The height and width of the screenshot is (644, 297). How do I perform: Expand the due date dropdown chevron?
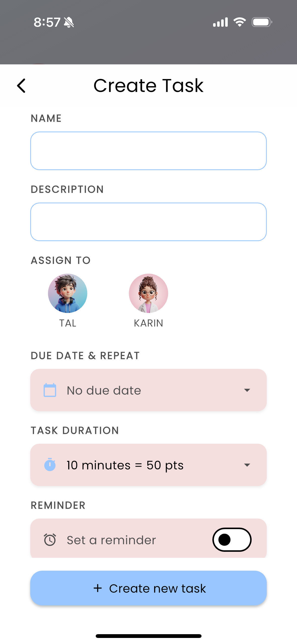[x=247, y=390]
